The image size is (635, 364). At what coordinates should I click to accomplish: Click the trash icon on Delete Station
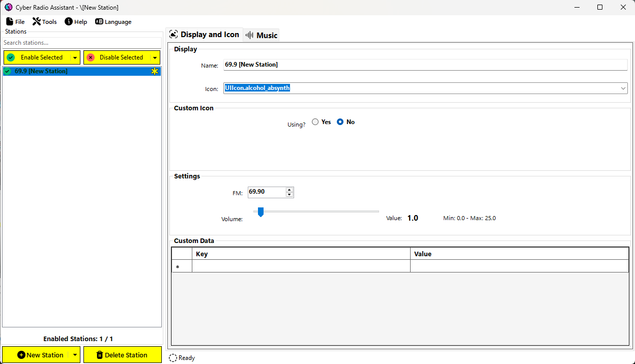100,355
